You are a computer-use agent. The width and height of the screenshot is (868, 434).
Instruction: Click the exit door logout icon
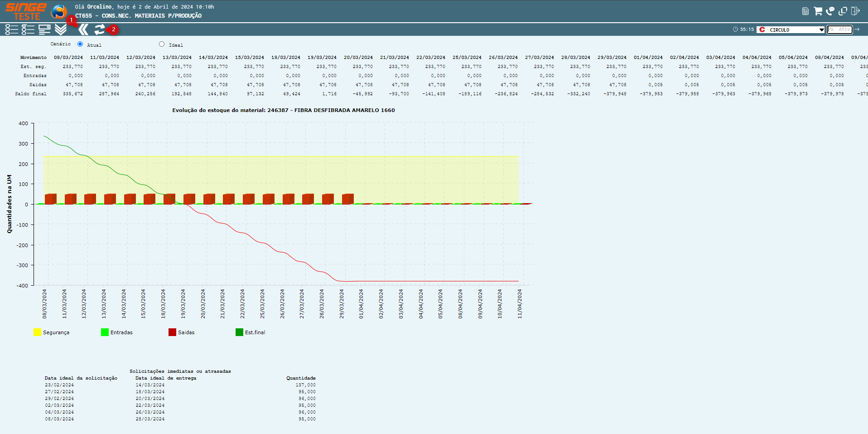coord(855,11)
